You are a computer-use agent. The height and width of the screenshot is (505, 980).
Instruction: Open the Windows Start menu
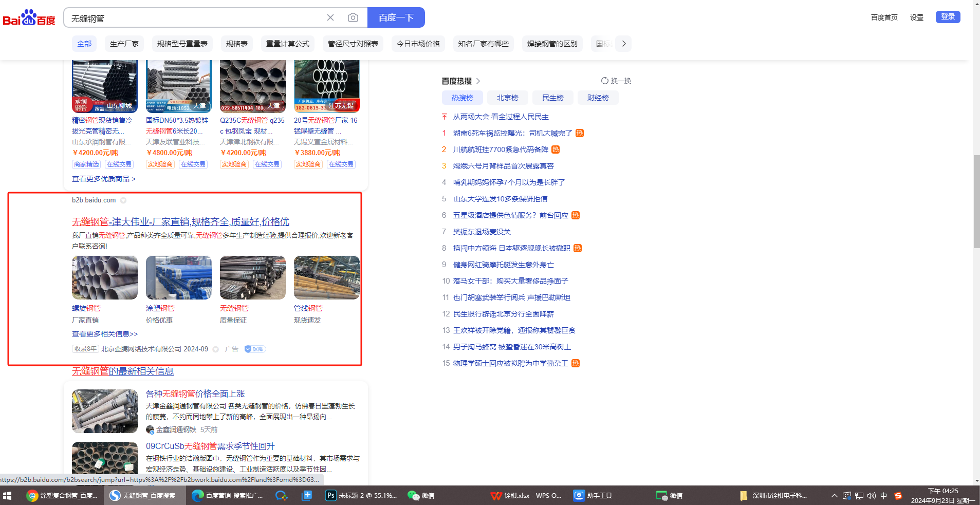pos(7,495)
